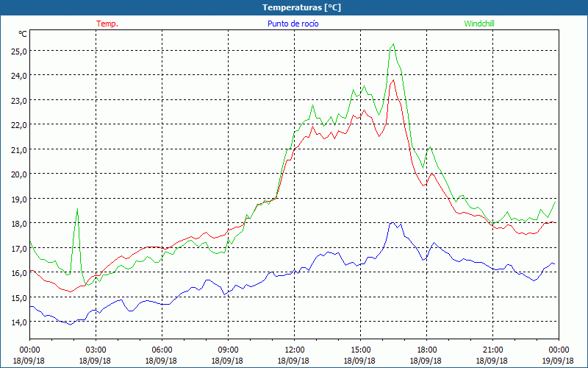The image size is (588, 368).
Task: Click the '15,0' y-axis value
Action: click(x=20, y=297)
